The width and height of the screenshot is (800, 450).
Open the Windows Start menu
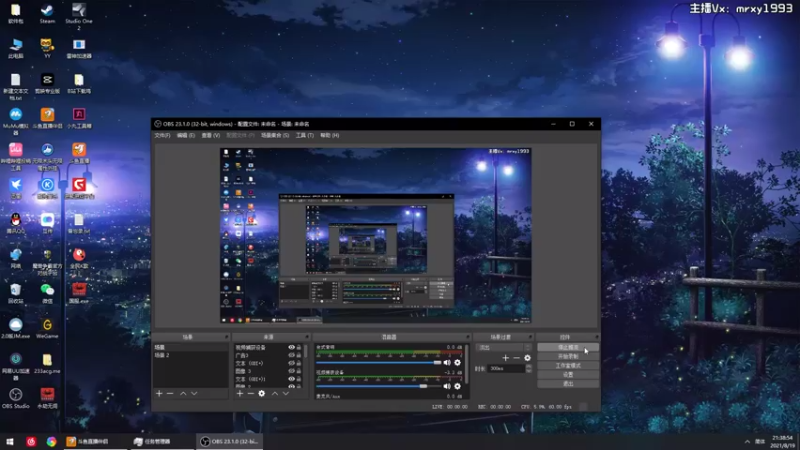9,441
